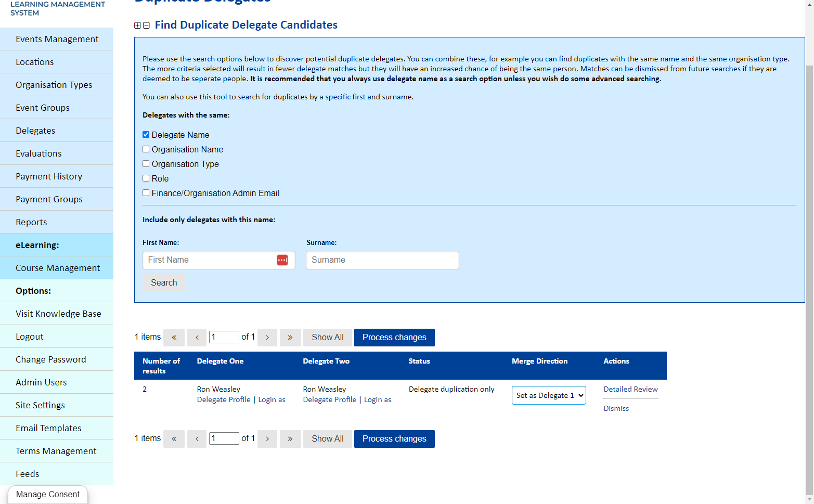
Task: Click the First Name input field
Action: click(219, 260)
